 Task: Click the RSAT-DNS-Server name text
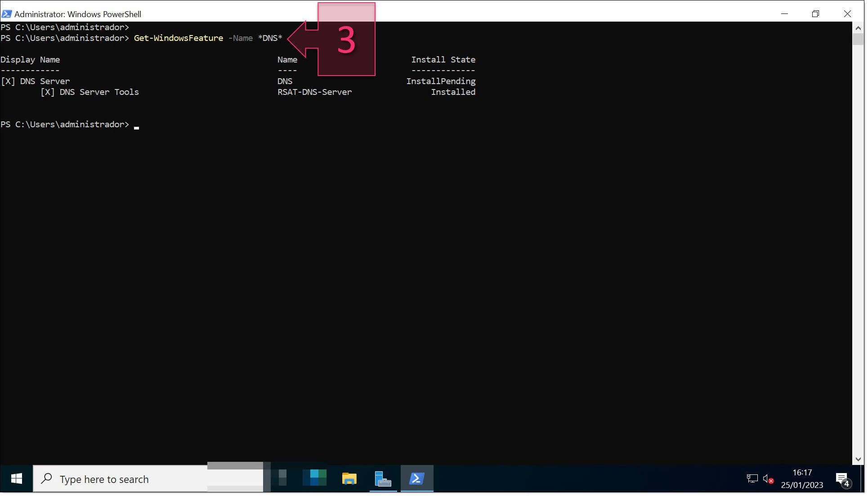[315, 92]
